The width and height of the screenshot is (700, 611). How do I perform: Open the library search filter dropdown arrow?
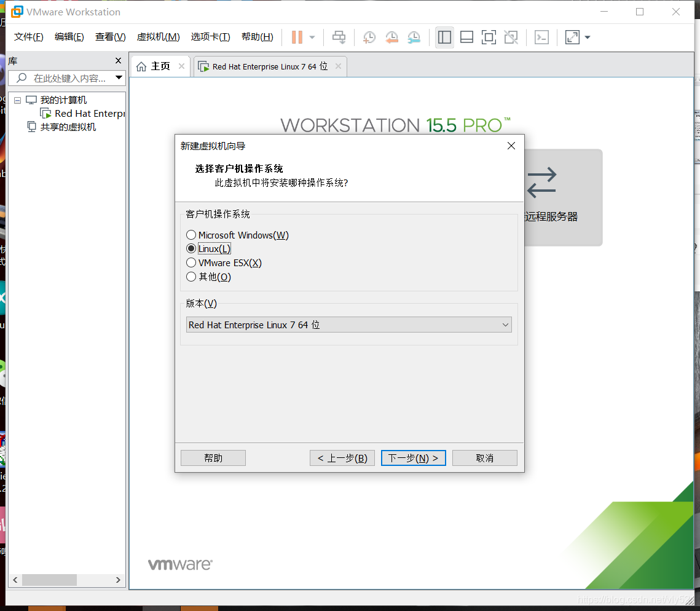tap(119, 77)
